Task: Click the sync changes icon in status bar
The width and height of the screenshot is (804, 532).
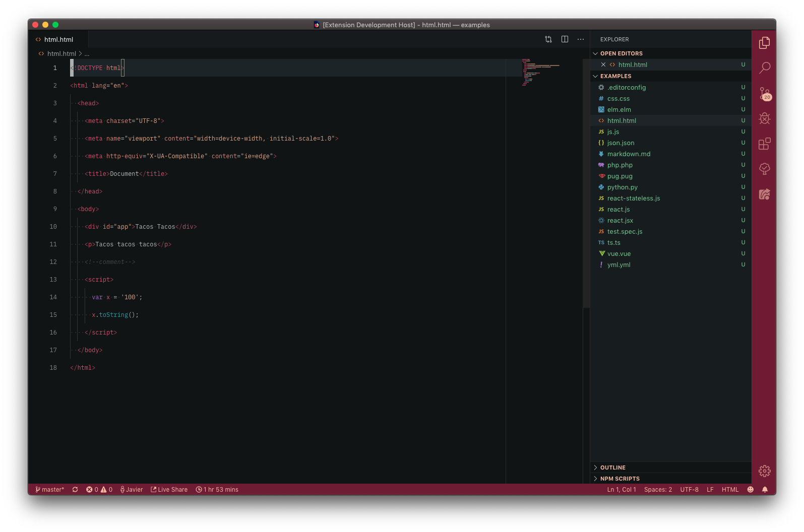Action: click(75, 490)
